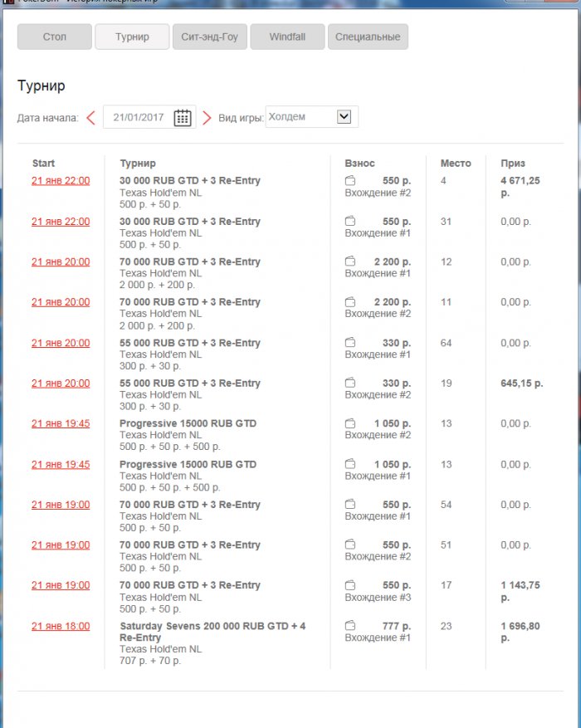The image size is (581, 728).
Task: Select the Турнир tab
Action: [x=133, y=37]
